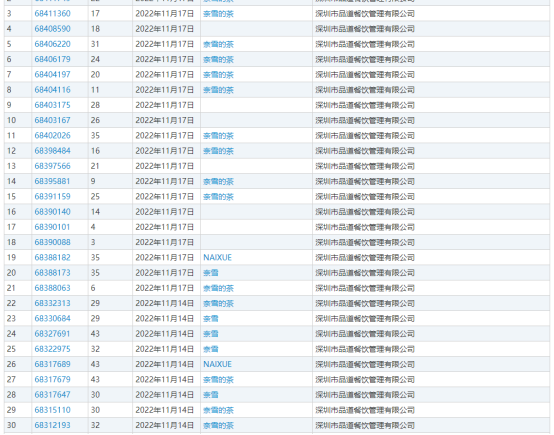Open application number 68408590
Screen dimensions: 554x435
(x=52, y=29)
